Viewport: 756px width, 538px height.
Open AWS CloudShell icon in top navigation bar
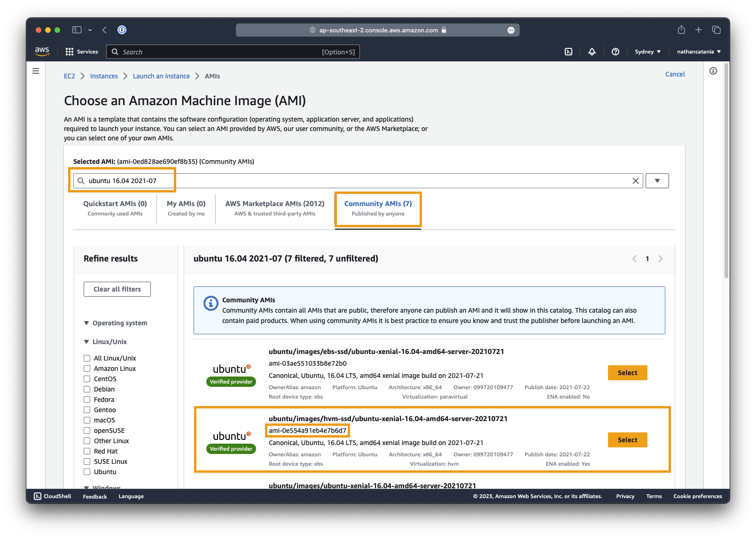(569, 52)
